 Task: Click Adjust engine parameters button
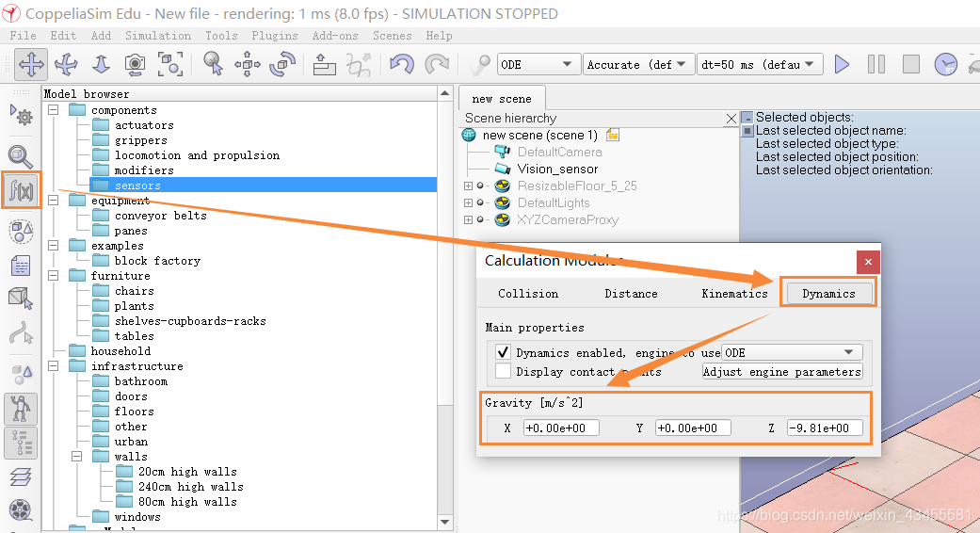tap(782, 372)
